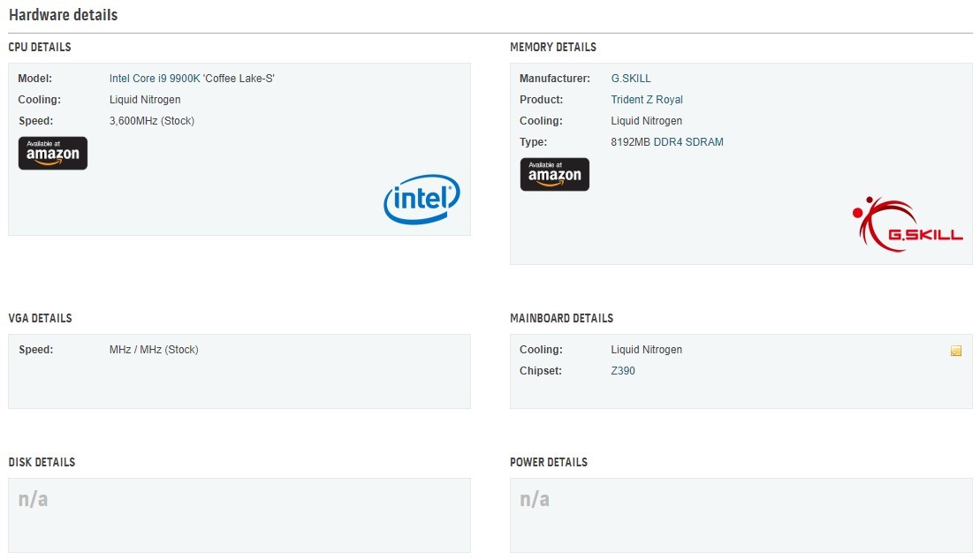Select the CPU DETAILS heading
This screenshot has height=560, width=980.
click(40, 47)
